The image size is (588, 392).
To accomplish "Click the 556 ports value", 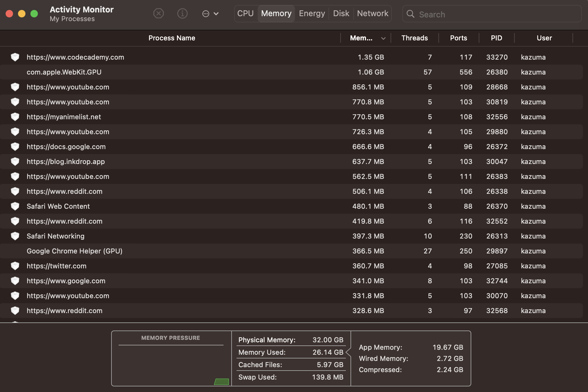I will coord(466,72).
